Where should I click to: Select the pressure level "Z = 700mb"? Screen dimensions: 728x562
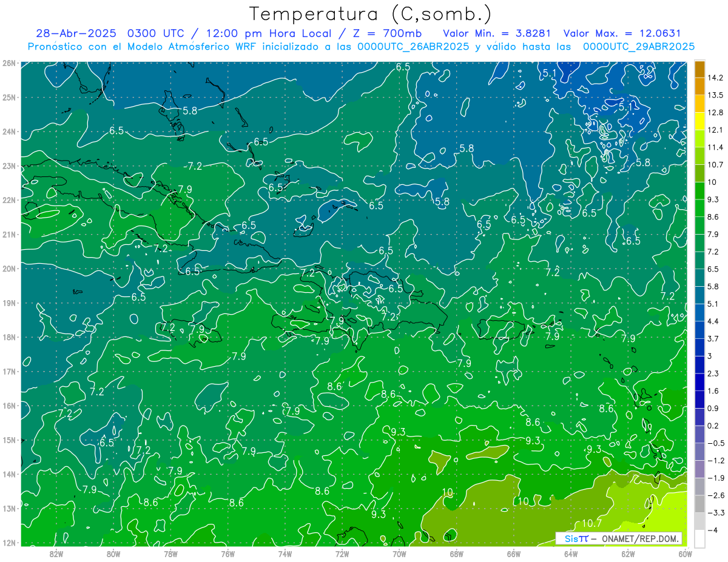tap(387, 33)
